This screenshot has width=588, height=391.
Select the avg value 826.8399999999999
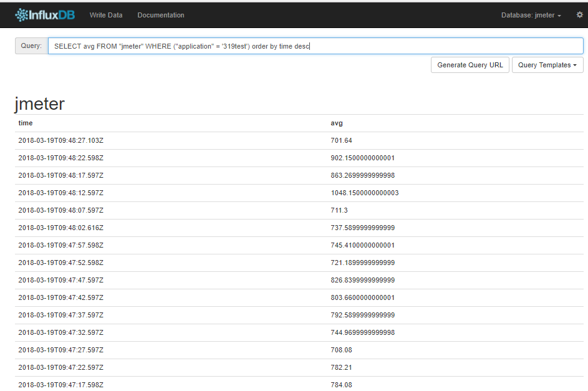tap(363, 280)
